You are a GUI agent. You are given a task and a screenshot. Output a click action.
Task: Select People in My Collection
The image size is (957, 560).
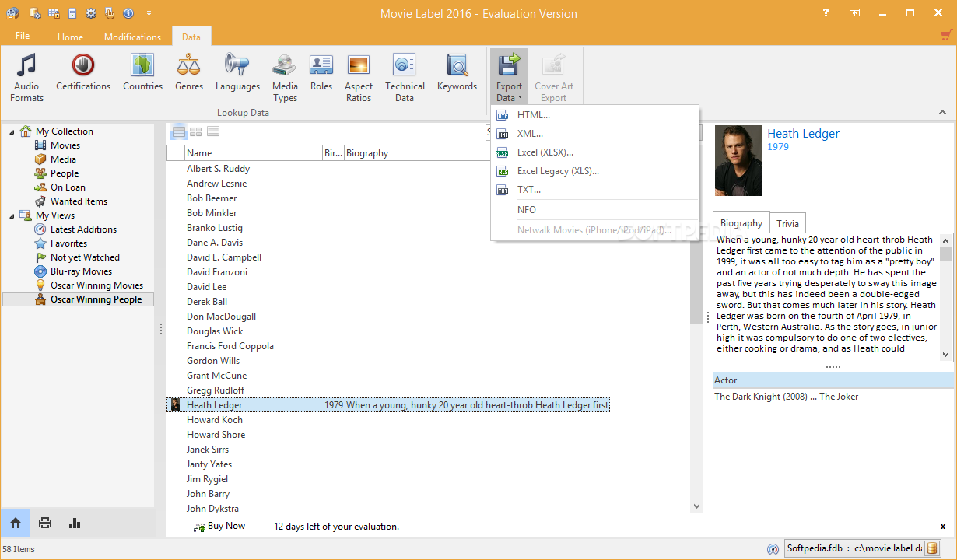click(x=65, y=173)
